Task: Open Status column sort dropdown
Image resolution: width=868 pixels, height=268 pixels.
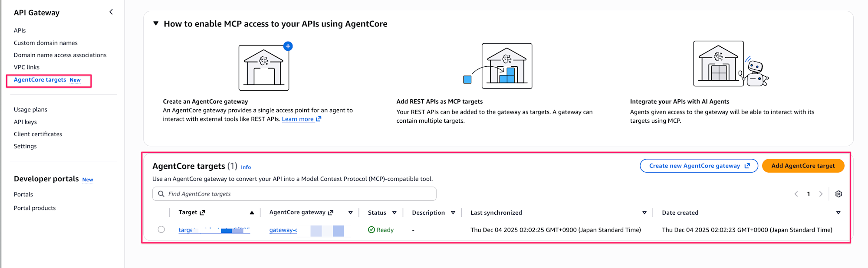Action: point(394,212)
